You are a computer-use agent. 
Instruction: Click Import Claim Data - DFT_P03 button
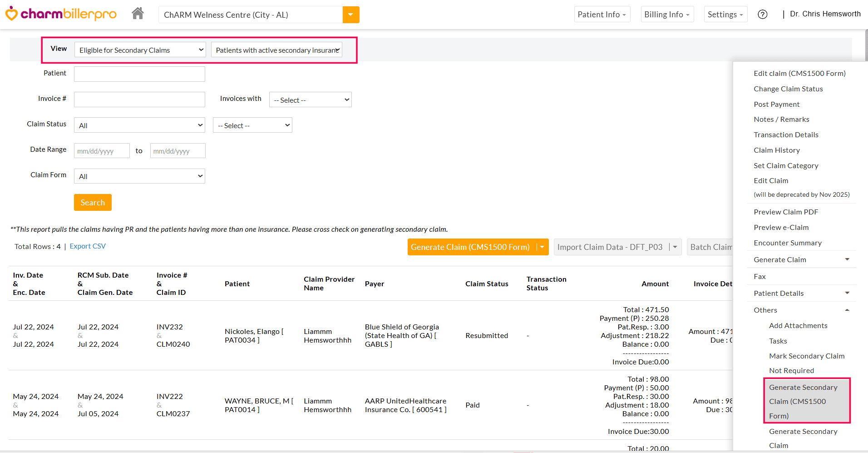[610, 247]
